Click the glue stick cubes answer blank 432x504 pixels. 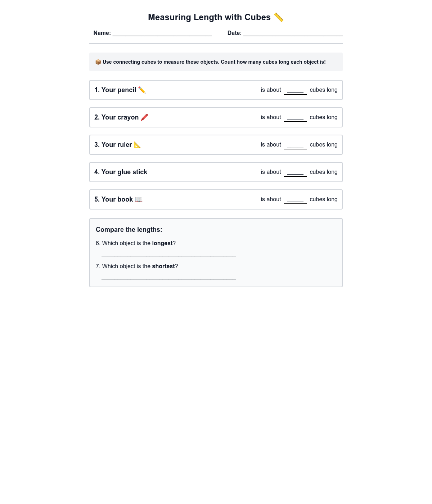coord(295,172)
